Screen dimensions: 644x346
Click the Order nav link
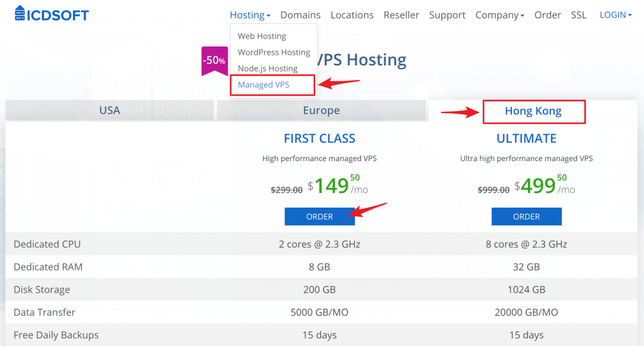pyautogui.click(x=548, y=15)
